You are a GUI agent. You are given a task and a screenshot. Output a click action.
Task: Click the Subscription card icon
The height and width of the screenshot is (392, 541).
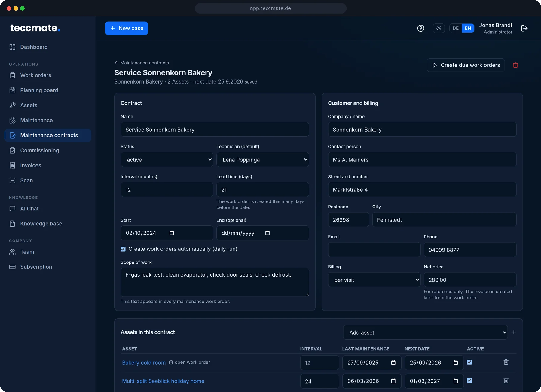pyautogui.click(x=12, y=267)
